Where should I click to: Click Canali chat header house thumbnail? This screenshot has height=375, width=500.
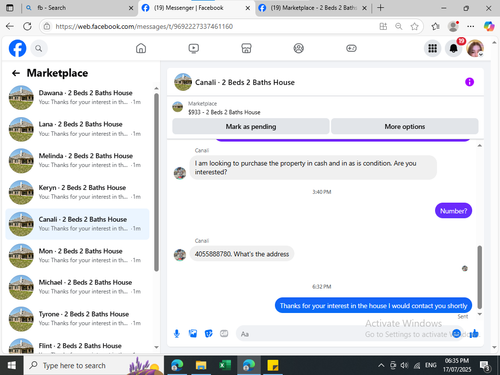(x=183, y=82)
